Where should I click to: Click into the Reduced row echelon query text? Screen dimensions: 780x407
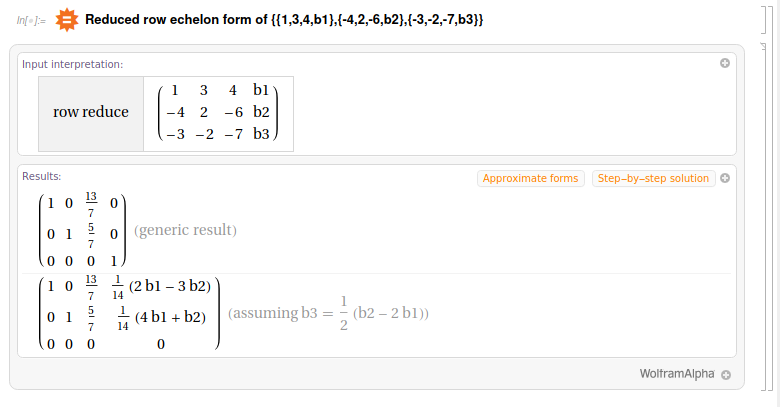click(x=284, y=20)
